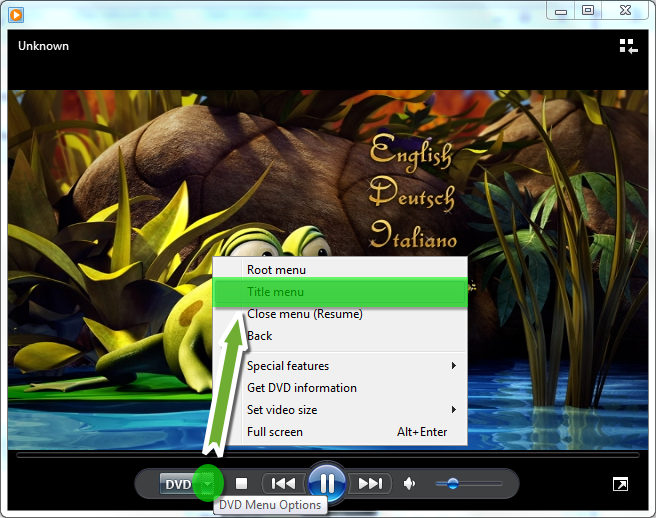Screen dimensions: 656x518
Task: Select Back in the DVD menu
Action: click(340, 336)
